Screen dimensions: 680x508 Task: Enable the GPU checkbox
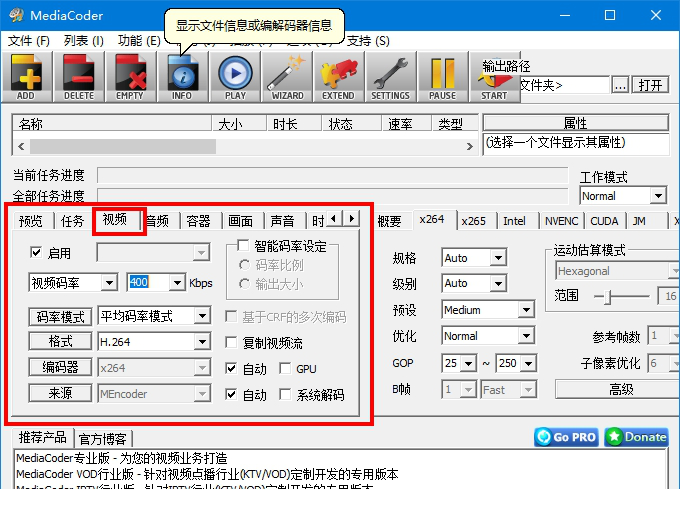pyautogui.click(x=285, y=369)
